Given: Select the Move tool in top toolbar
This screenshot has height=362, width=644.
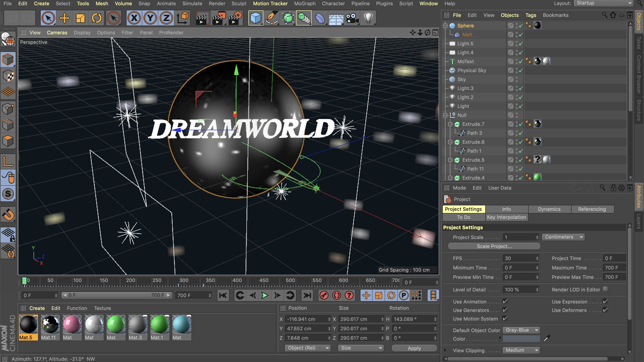Looking at the screenshot, I should coord(64,18).
